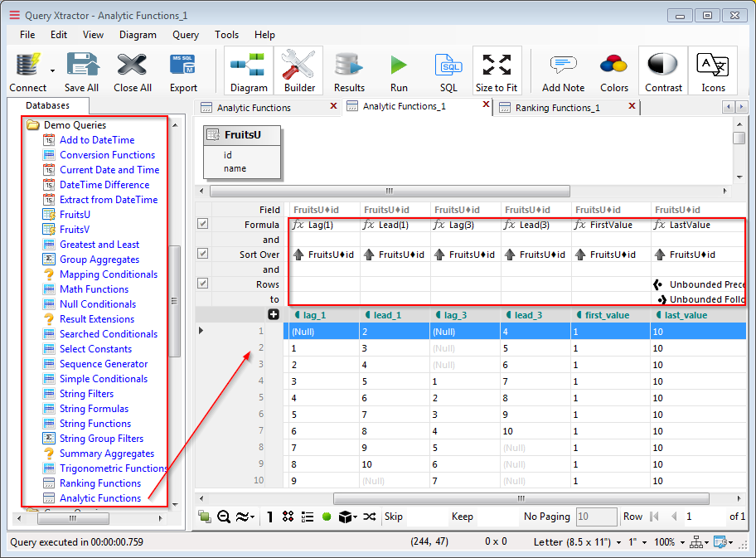Screen dimensions: 756x558
Task: Open the SQL view
Action: pyautogui.click(x=448, y=70)
